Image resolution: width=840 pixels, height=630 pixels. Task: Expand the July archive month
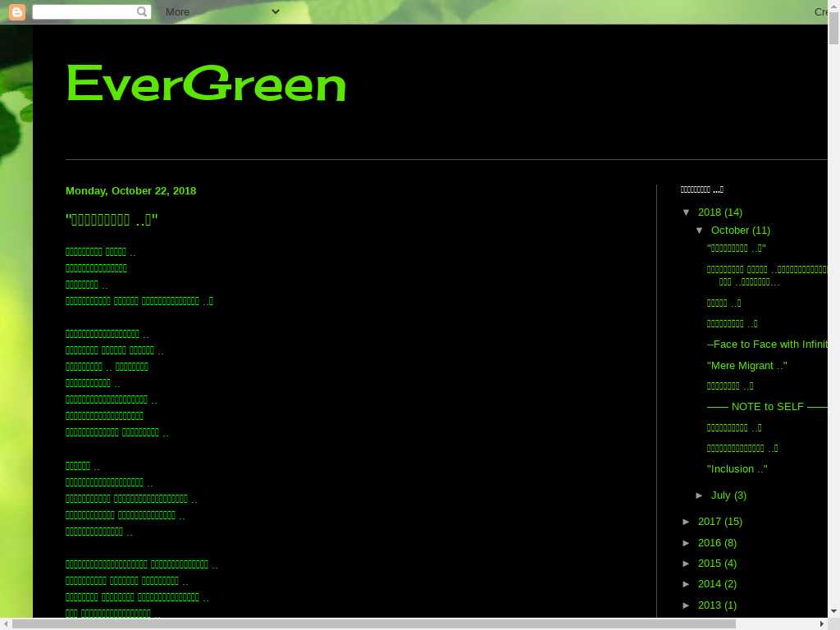coord(701,495)
